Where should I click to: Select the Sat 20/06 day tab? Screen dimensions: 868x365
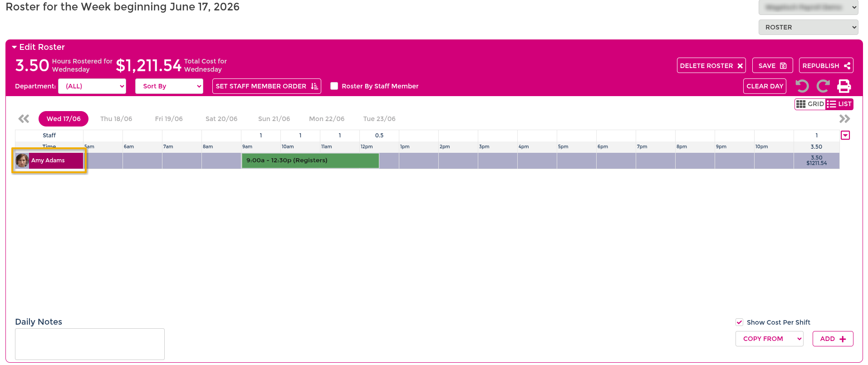pyautogui.click(x=221, y=119)
